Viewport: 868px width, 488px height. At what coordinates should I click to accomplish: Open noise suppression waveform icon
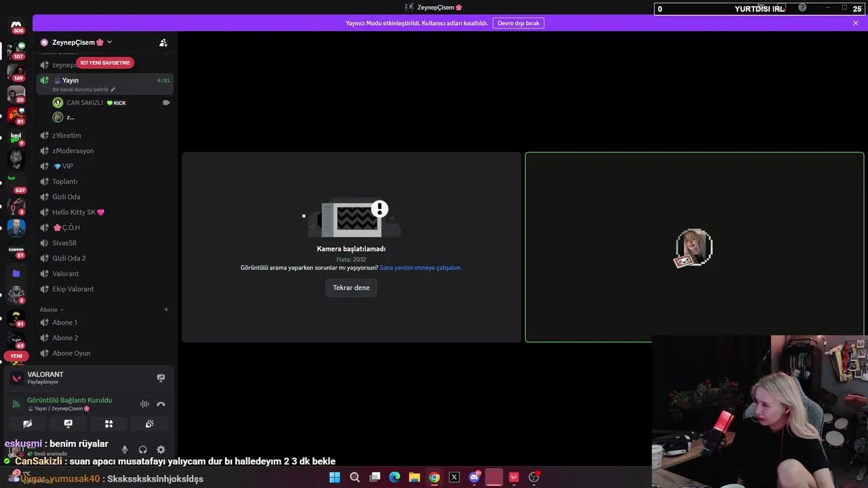(144, 404)
